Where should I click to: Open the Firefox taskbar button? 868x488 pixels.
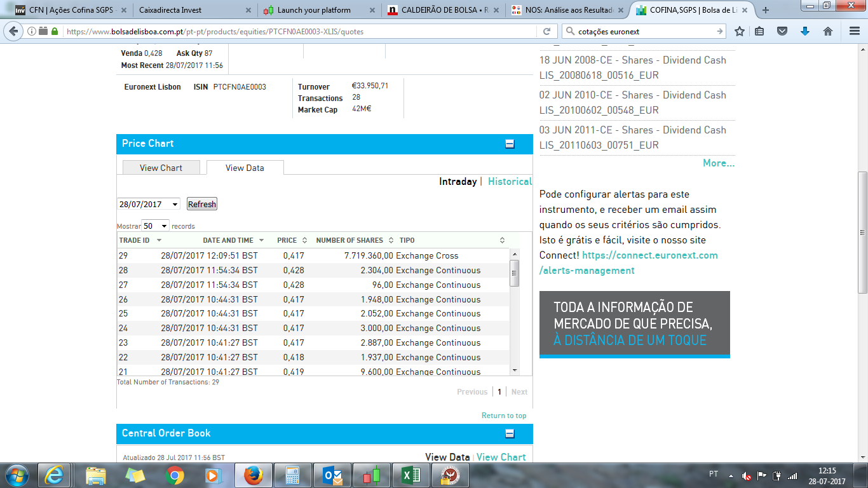(253, 475)
